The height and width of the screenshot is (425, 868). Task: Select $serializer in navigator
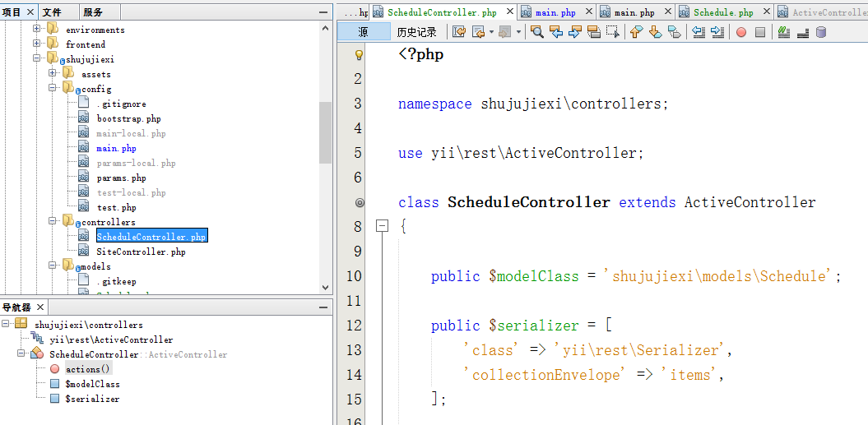[x=92, y=399]
